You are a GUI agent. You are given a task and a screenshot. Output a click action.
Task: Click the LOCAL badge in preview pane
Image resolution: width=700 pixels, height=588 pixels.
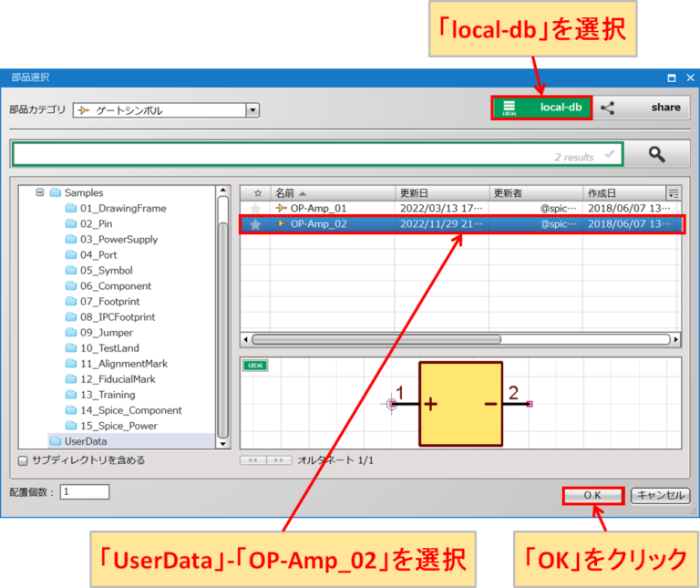tap(255, 366)
